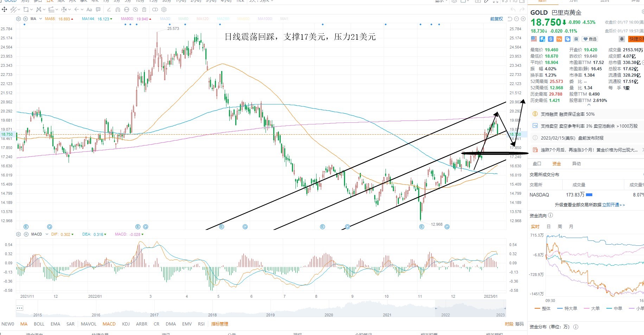Open MA indicator dropdown chevron
644x335 pixels.
40,19
